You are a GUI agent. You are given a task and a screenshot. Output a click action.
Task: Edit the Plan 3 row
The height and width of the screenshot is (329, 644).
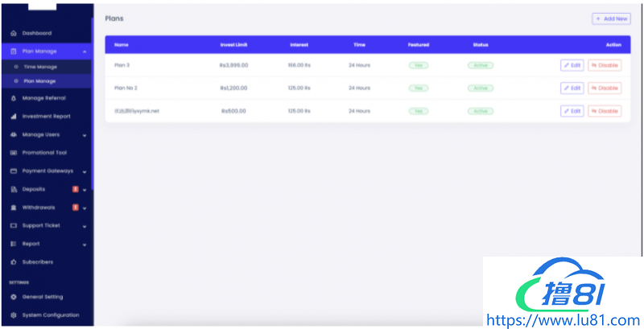572,65
